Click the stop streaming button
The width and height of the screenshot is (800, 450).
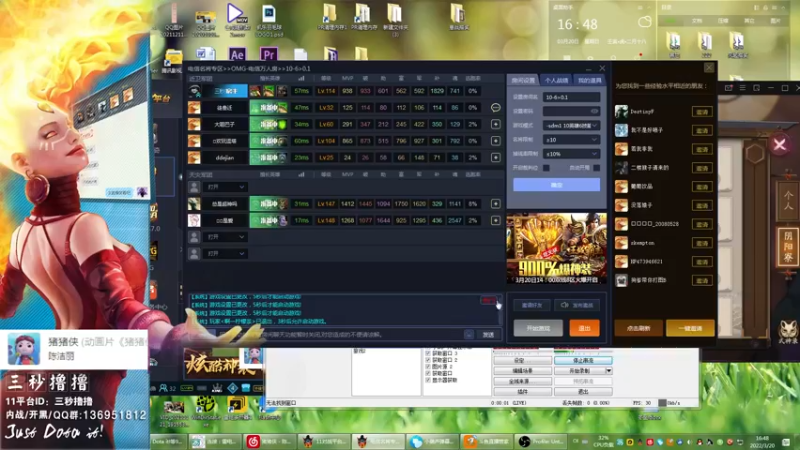click(x=583, y=360)
